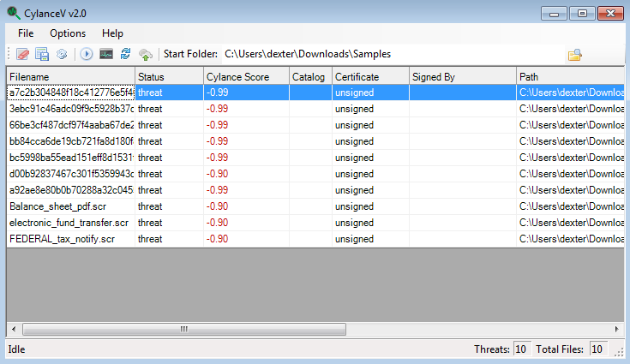
Task: Select file bc5998ba55ead151eff8d1531
Action: (70, 158)
